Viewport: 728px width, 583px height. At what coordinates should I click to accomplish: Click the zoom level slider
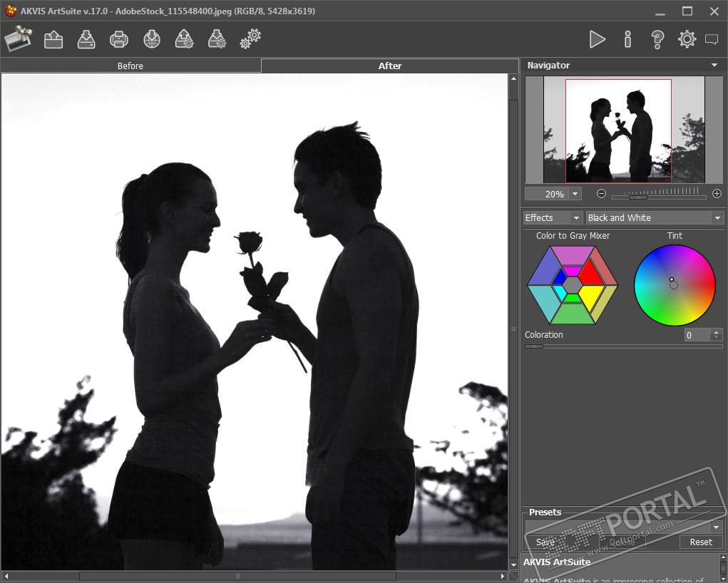[659, 197]
